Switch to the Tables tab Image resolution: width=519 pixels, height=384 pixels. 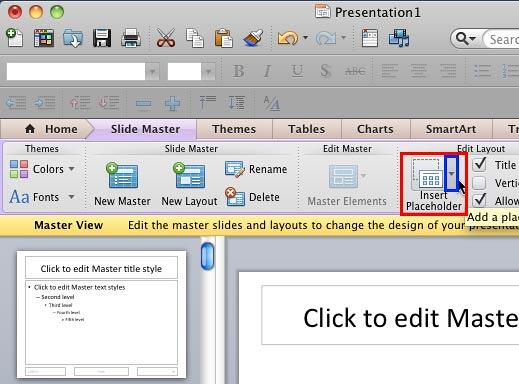click(306, 129)
